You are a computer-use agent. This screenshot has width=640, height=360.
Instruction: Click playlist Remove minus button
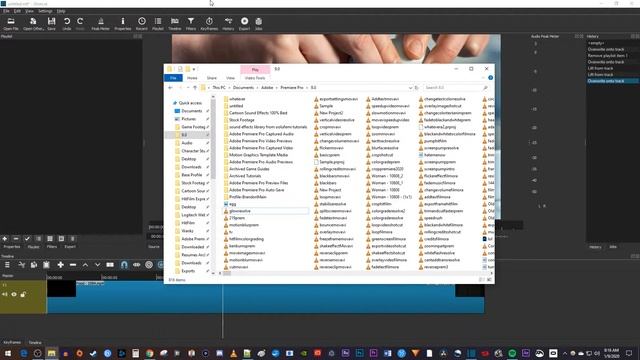[x=16, y=239]
